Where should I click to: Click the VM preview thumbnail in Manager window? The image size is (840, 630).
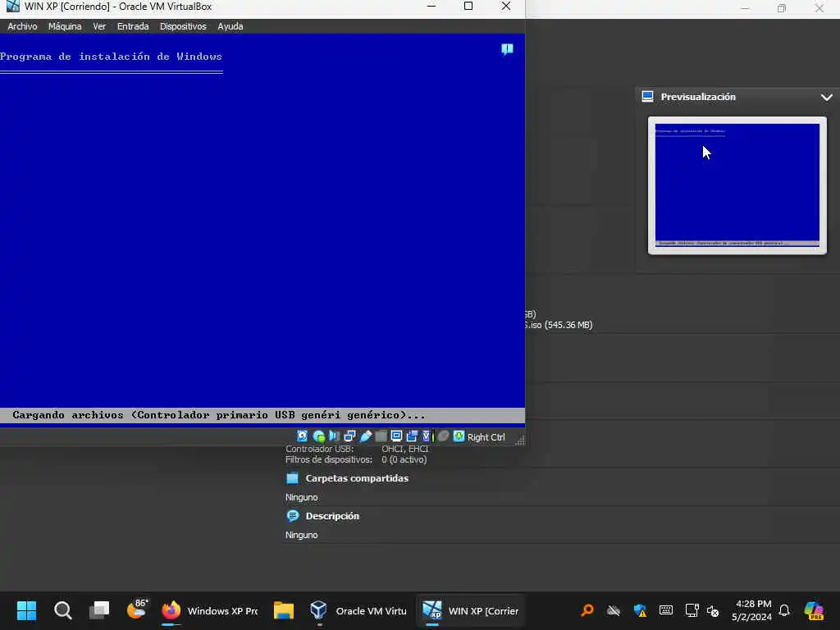pyautogui.click(x=737, y=185)
